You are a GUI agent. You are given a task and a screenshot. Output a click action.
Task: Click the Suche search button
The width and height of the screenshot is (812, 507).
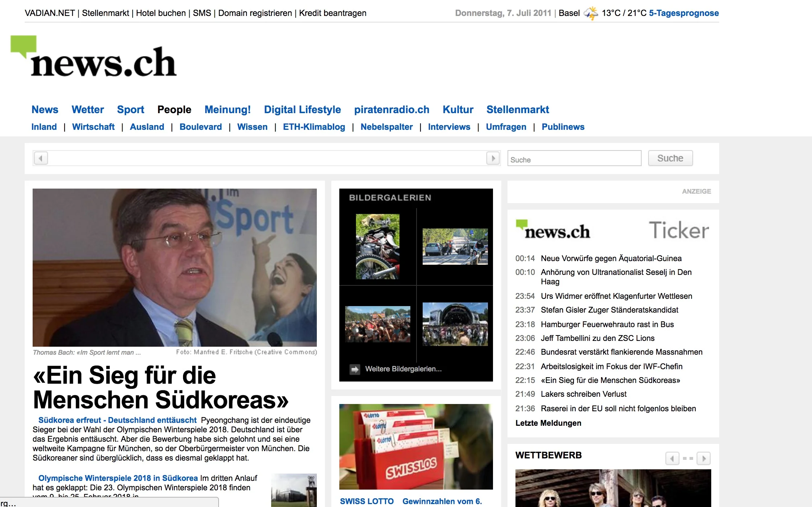[670, 158]
